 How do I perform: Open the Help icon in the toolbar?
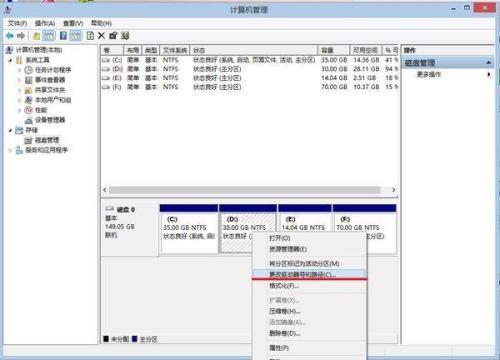(63, 36)
